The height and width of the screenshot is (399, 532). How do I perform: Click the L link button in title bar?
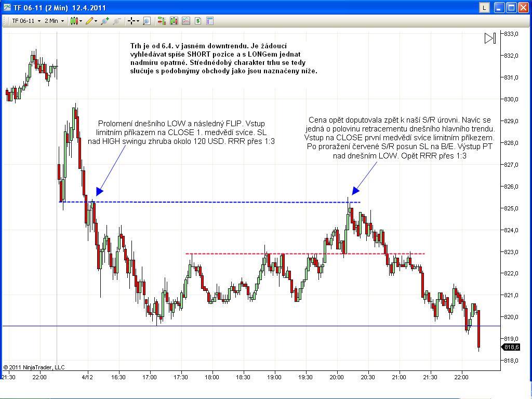[x=484, y=7]
